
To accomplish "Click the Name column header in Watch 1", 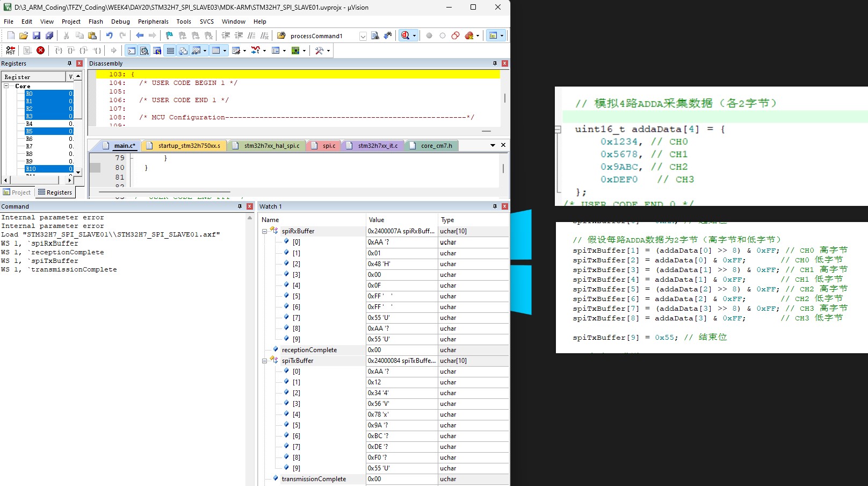I will 312,220.
